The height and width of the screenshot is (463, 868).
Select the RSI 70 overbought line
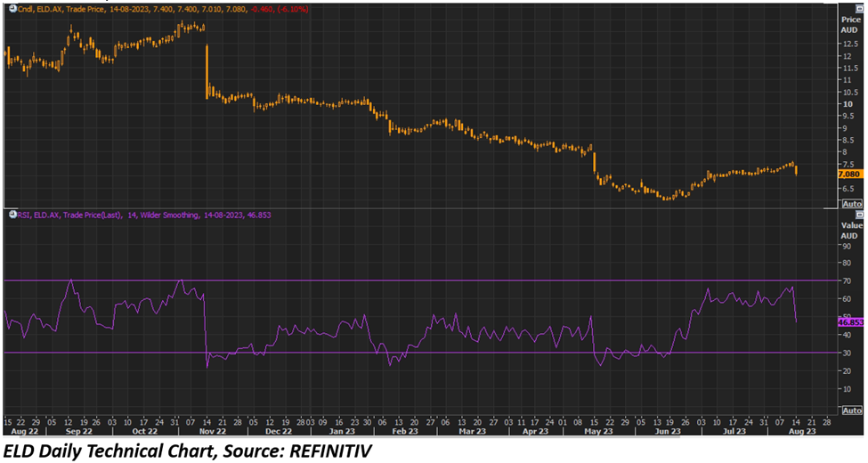tap(356, 280)
